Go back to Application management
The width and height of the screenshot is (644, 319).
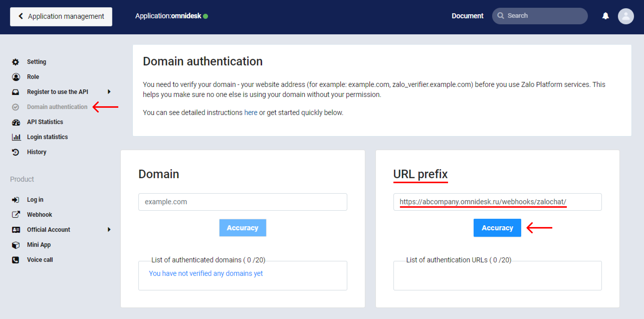click(61, 17)
